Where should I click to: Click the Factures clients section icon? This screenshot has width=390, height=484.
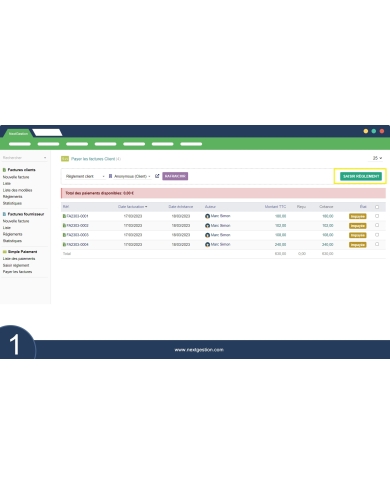4,170
